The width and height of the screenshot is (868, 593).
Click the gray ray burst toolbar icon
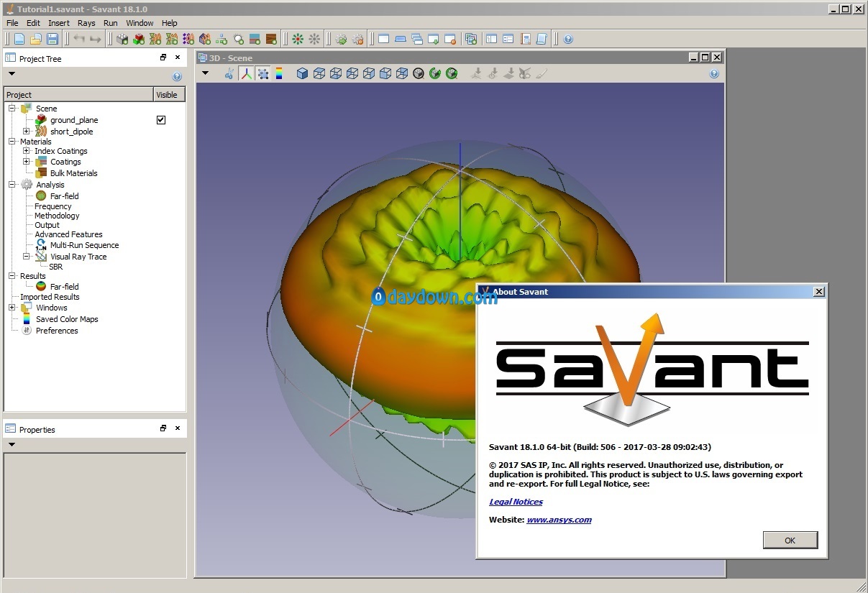coord(314,40)
